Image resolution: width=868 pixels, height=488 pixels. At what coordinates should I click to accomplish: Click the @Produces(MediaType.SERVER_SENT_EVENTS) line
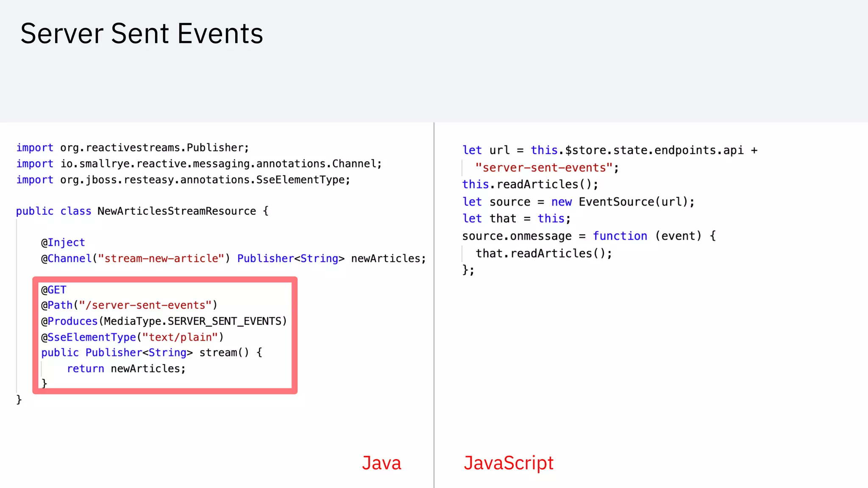tap(164, 322)
